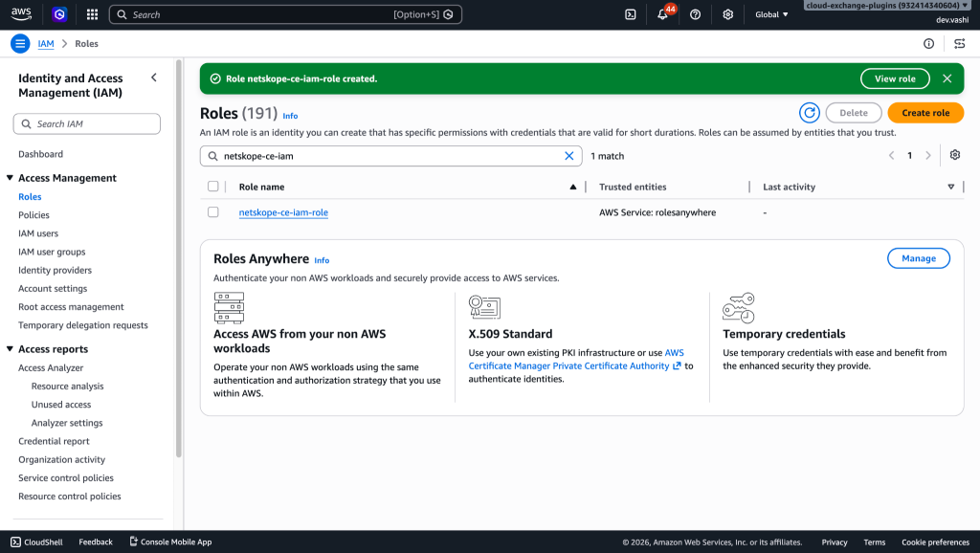
Task: Open Unused access in sidebar
Action: tap(61, 405)
